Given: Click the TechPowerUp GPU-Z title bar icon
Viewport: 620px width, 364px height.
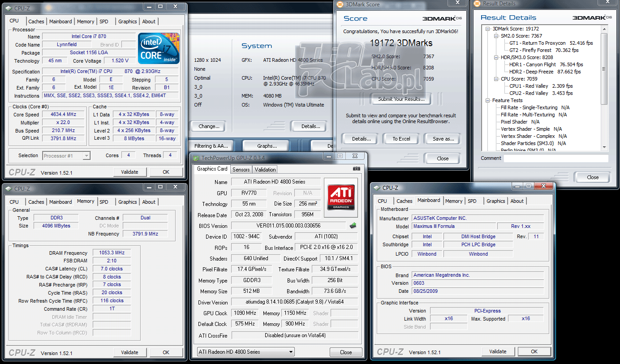Looking at the screenshot, I should click(x=196, y=158).
